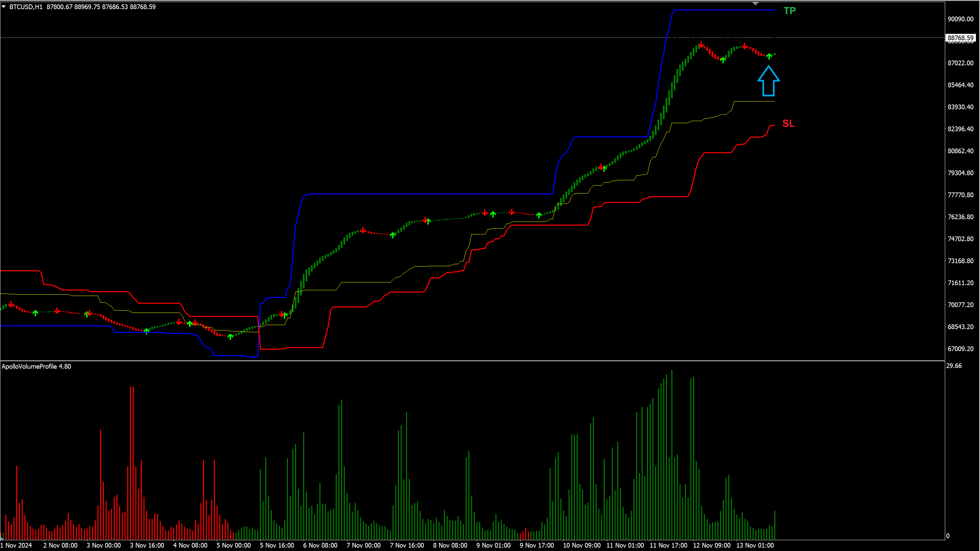Image resolution: width=980 pixels, height=551 pixels.
Task: Click the 9 Nov 17:00 time label
Action: pos(538,545)
